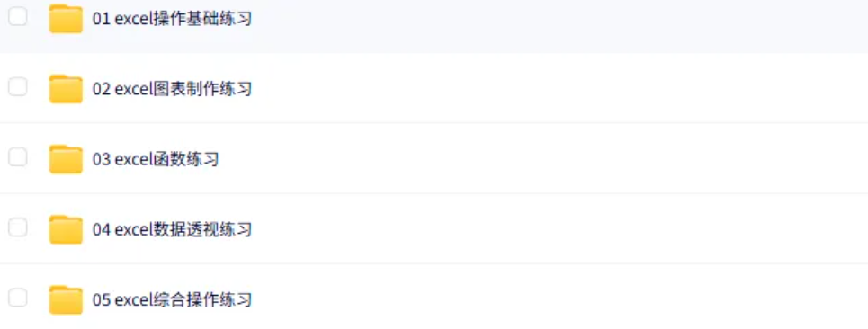This screenshot has width=868, height=329.
Task: Click the yellow folder icon of 04 excel数据透视练习
Action: pos(66,229)
